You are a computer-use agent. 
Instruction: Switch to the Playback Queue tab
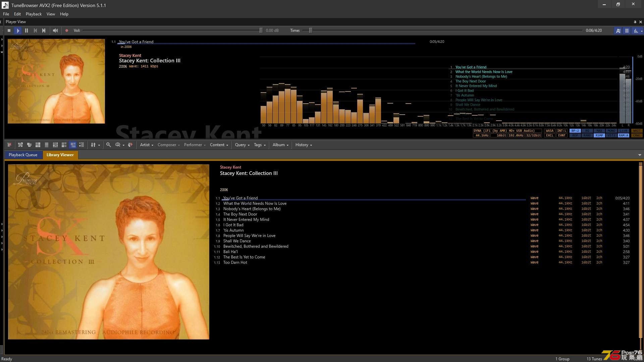coord(23,155)
